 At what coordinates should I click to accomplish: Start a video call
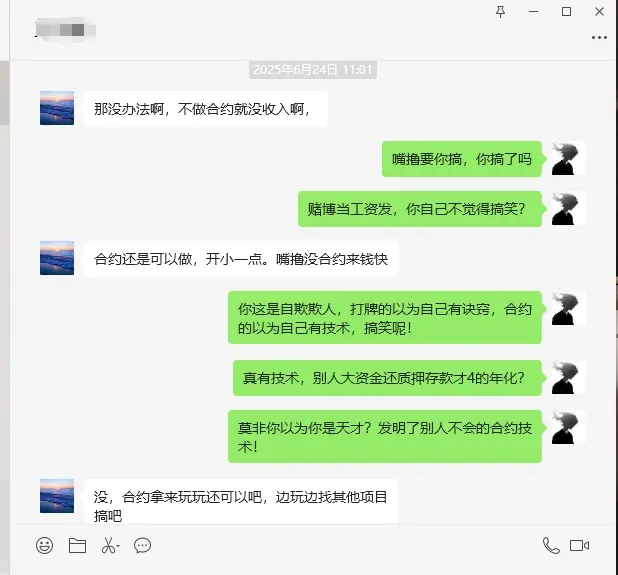coord(579,546)
